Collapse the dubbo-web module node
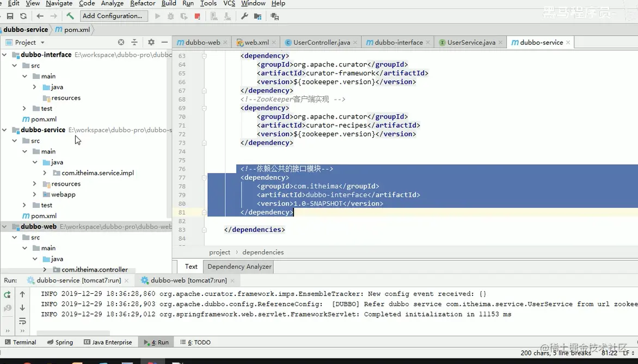Viewport: 638px width, 364px height. [x=4, y=226]
